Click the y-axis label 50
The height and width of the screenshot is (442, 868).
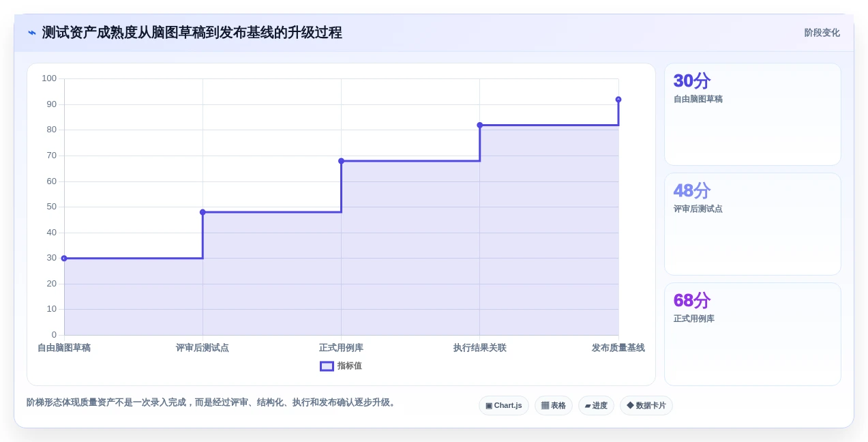click(52, 207)
